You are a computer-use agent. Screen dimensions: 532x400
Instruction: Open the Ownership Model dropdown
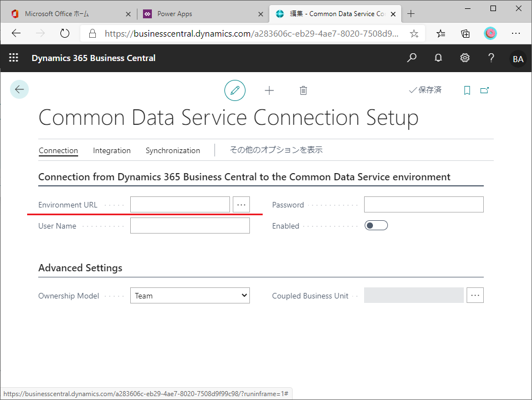(190, 295)
